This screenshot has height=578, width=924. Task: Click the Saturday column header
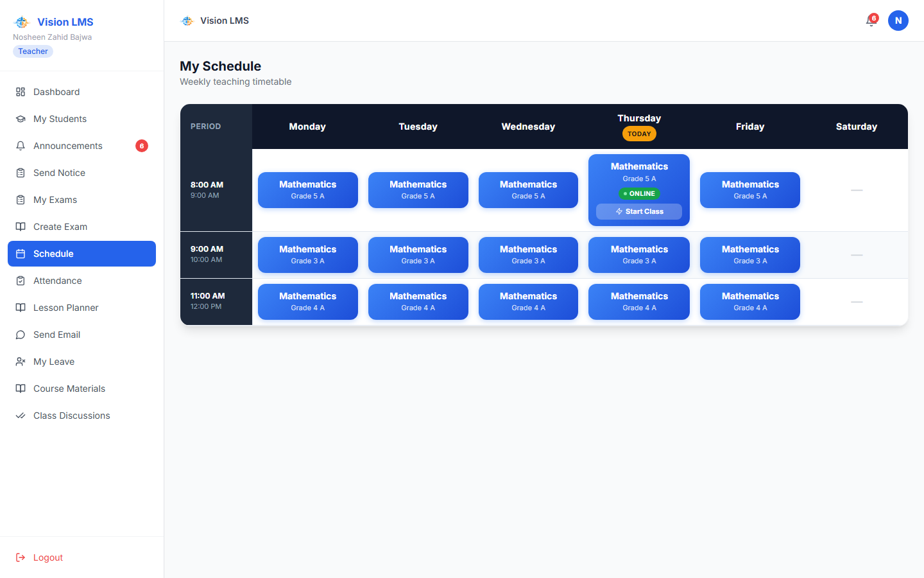pyautogui.click(x=857, y=127)
